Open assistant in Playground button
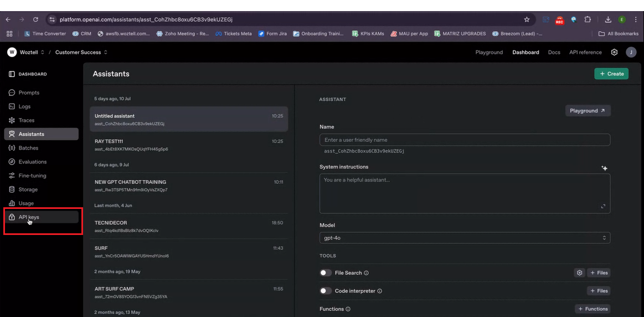Screen dimensions: 644x317 [588, 111]
